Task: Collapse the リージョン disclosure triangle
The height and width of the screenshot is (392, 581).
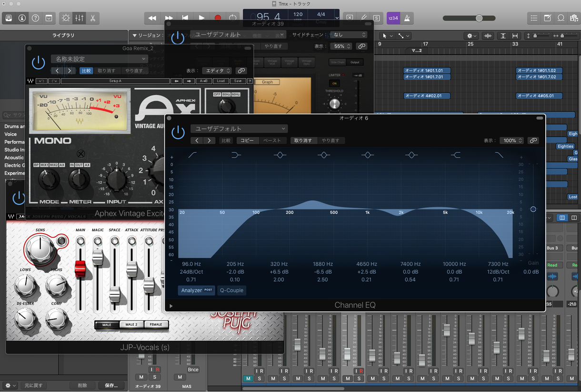Action: pyautogui.click(x=135, y=36)
